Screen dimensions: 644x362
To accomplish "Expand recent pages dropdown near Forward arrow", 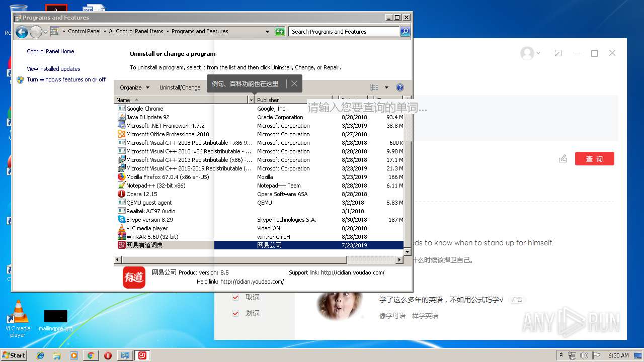I will (x=46, y=32).
